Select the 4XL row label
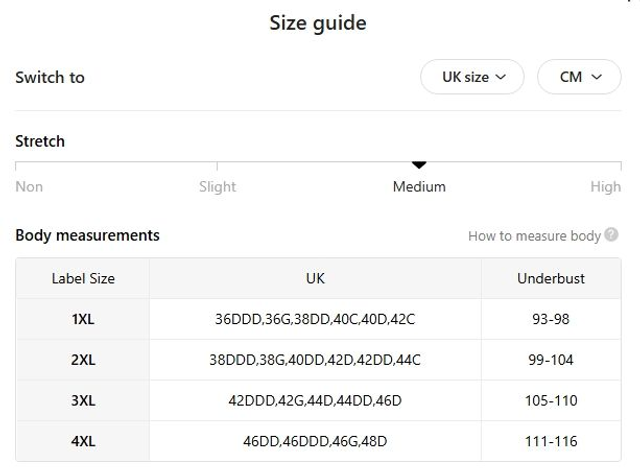640x471 pixels. (83, 441)
